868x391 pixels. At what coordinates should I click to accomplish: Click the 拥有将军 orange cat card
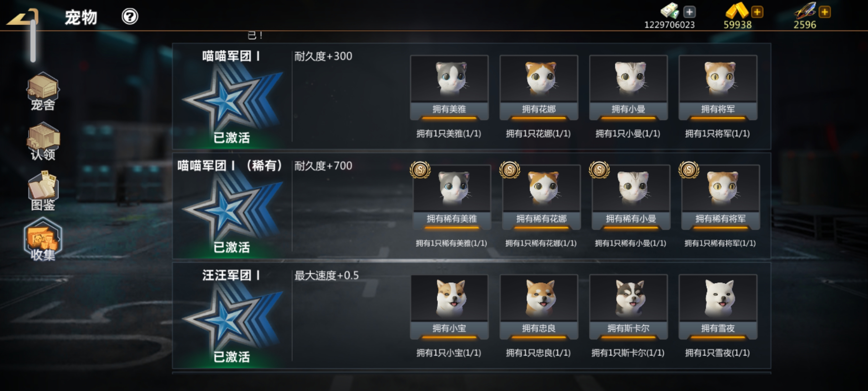point(718,88)
